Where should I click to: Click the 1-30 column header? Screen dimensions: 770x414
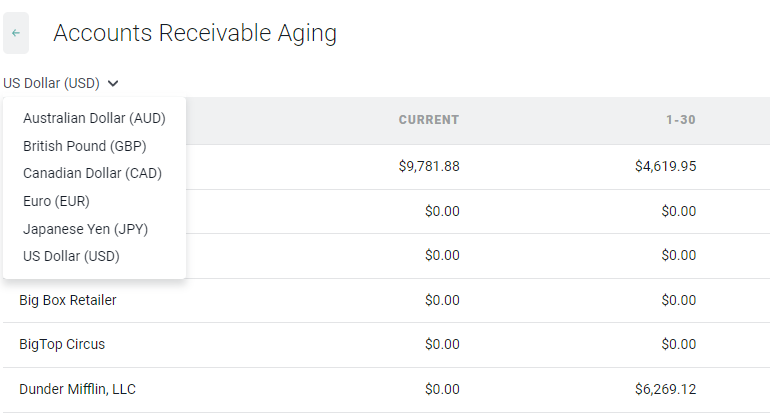click(680, 120)
